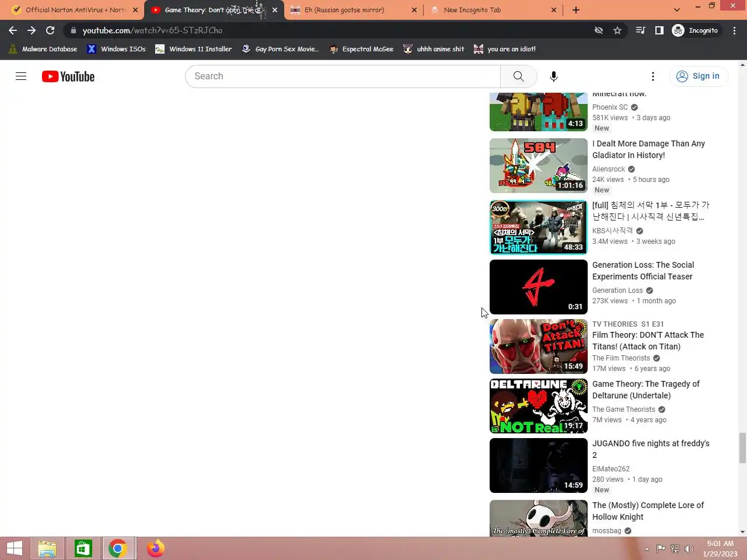
Task: Open the taskbar clock 5:01 AM
Action: pyautogui.click(x=720, y=549)
